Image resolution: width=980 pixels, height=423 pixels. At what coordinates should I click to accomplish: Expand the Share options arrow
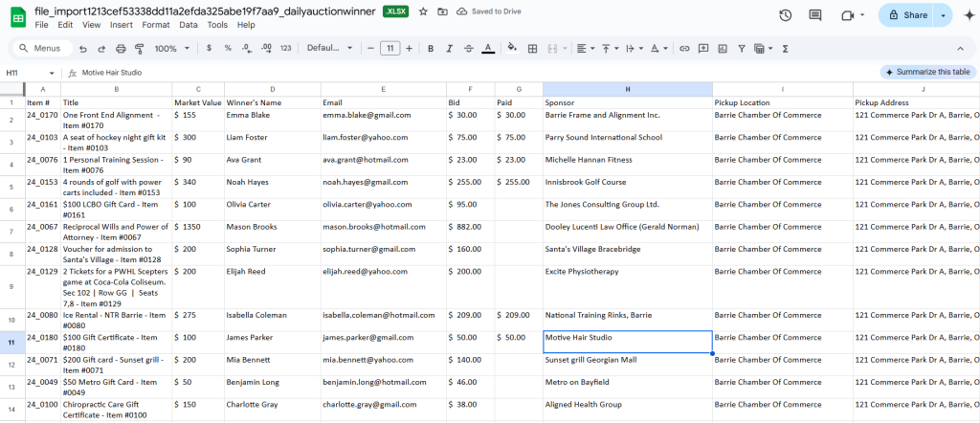tap(943, 15)
